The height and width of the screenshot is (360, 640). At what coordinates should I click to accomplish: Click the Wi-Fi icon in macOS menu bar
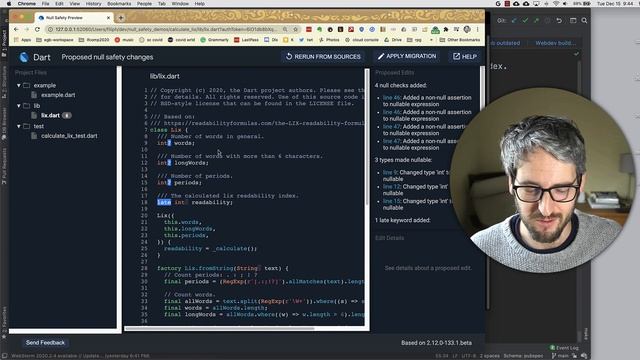[556, 4]
